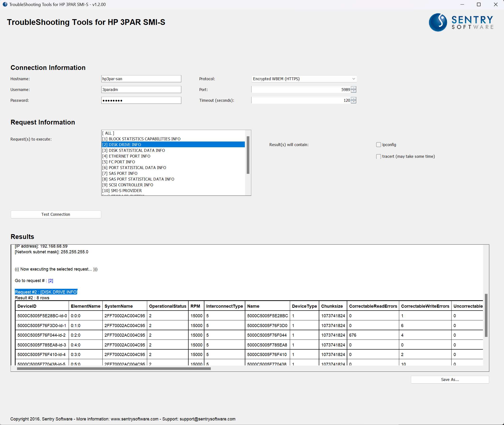Increase the Port value with the up arrow

[353, 88]
